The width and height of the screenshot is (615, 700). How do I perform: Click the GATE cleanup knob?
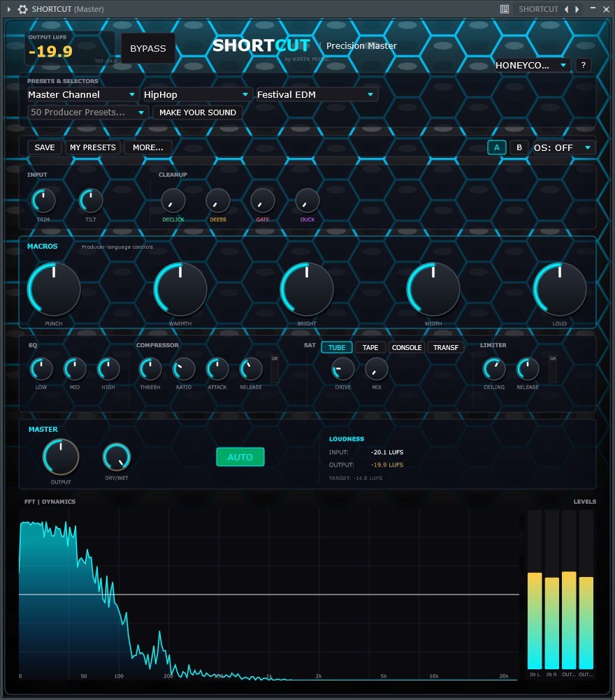(x=263, y=200)
